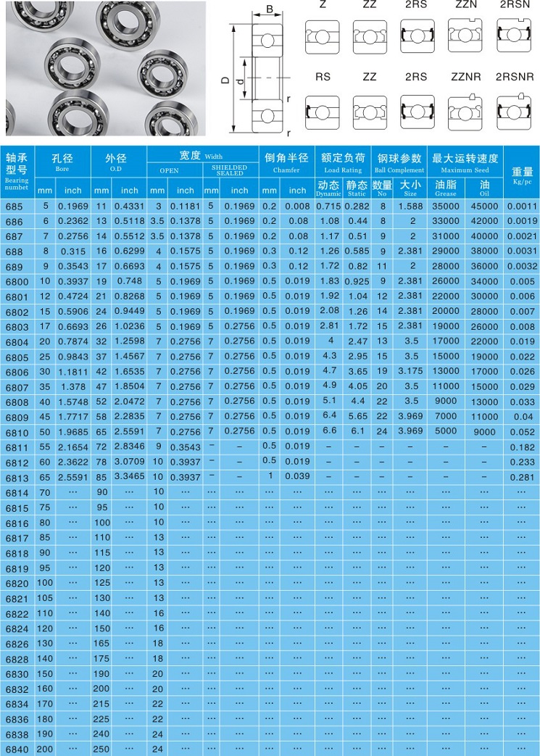Click the 2.8346 O.D inch value

129,446
